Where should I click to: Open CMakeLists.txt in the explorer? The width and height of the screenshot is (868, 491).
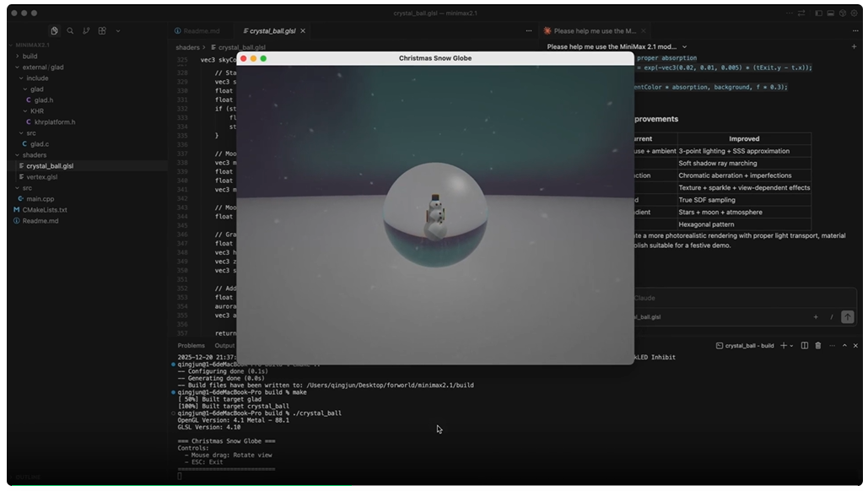(x=45, y=210)
